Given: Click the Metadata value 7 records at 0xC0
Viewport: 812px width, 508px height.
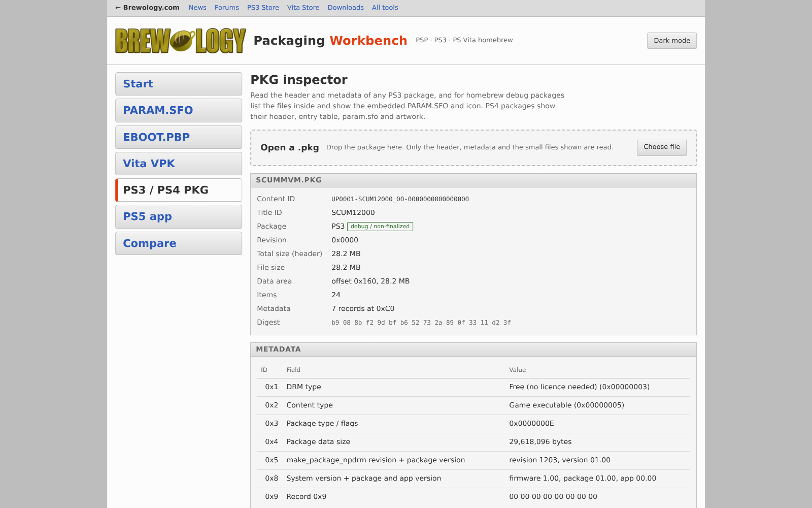Looking at the screenshot, I should 363,309.
